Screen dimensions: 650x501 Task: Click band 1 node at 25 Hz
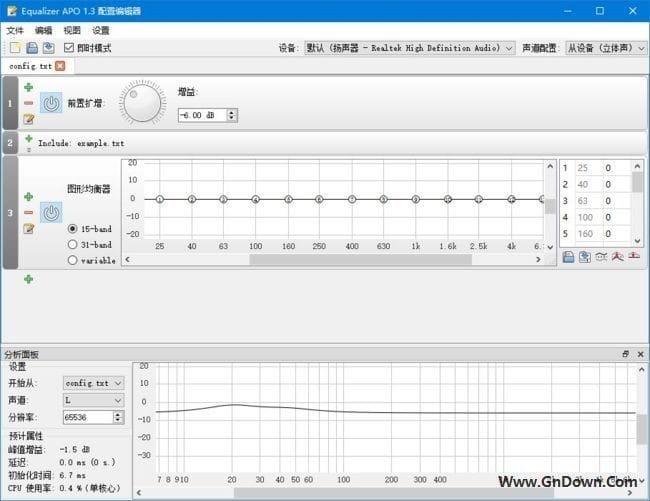tap(160, 199)
